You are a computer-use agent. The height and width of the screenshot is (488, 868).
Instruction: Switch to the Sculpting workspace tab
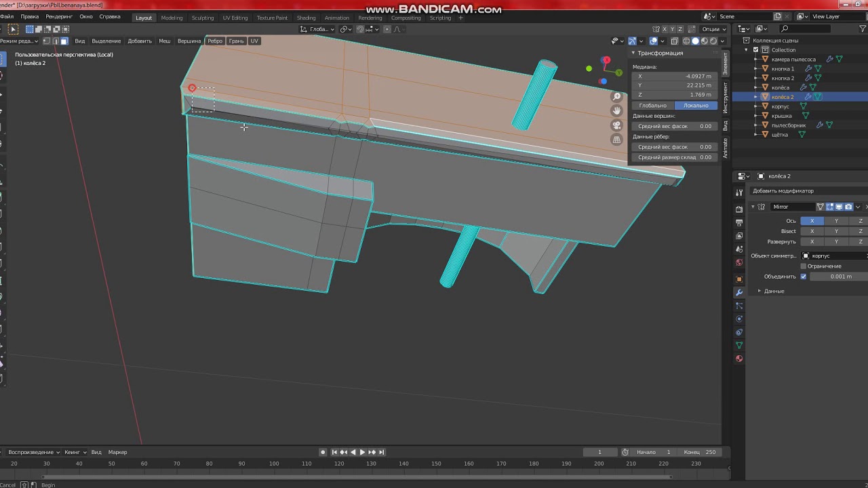click(x=202, y=18)
